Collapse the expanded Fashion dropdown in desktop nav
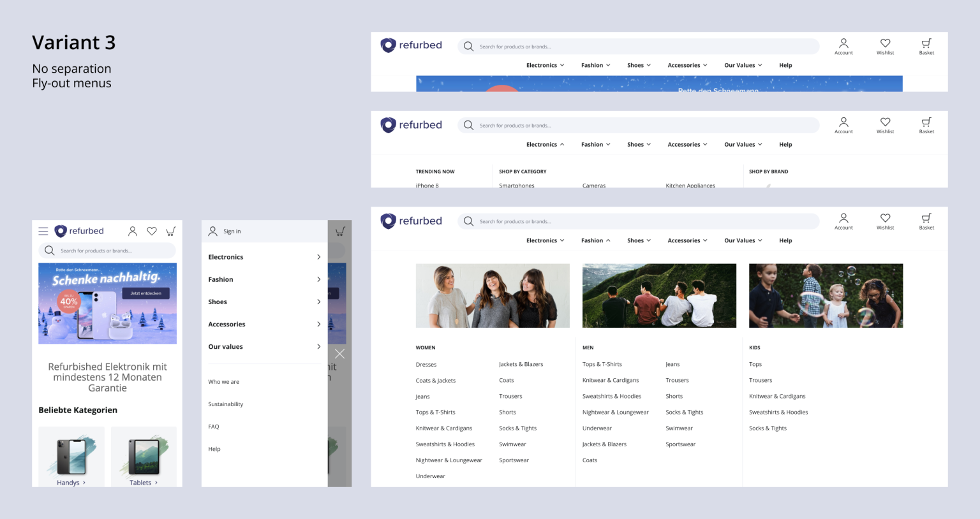The height and width of the screenshot is (519, 980). [595, 241]
